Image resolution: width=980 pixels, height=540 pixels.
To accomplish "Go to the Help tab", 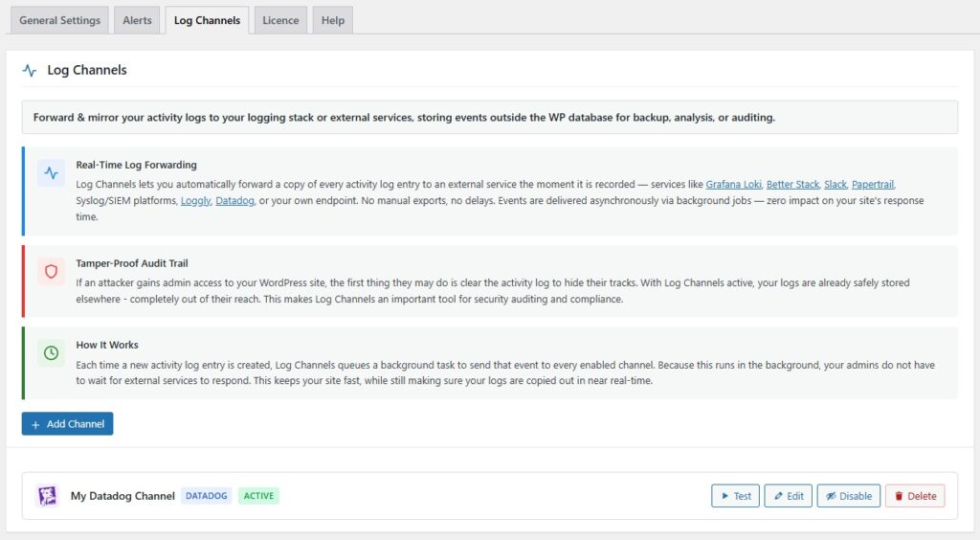I will click(332, 20).
